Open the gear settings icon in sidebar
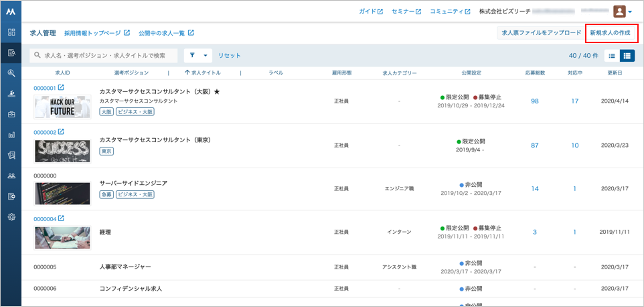 (11, 217)
